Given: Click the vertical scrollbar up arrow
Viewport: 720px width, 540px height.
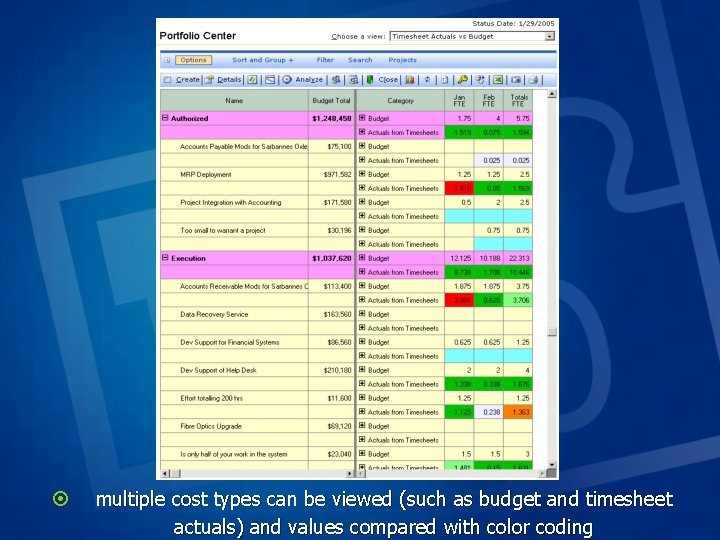Looking at the screenshot, I should point(552,94).
